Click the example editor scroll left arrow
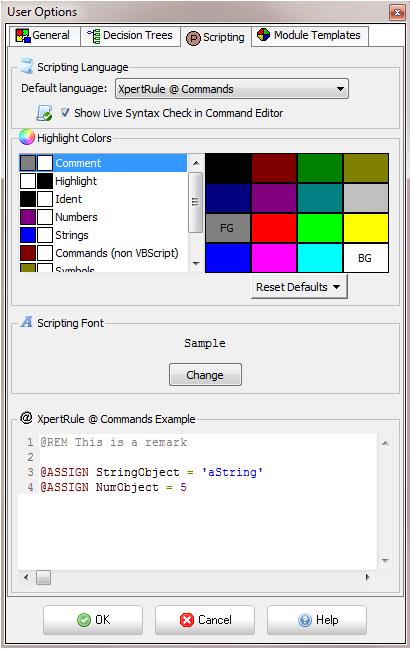This screenshot has height=649, width=410. [x=26, y=577]
